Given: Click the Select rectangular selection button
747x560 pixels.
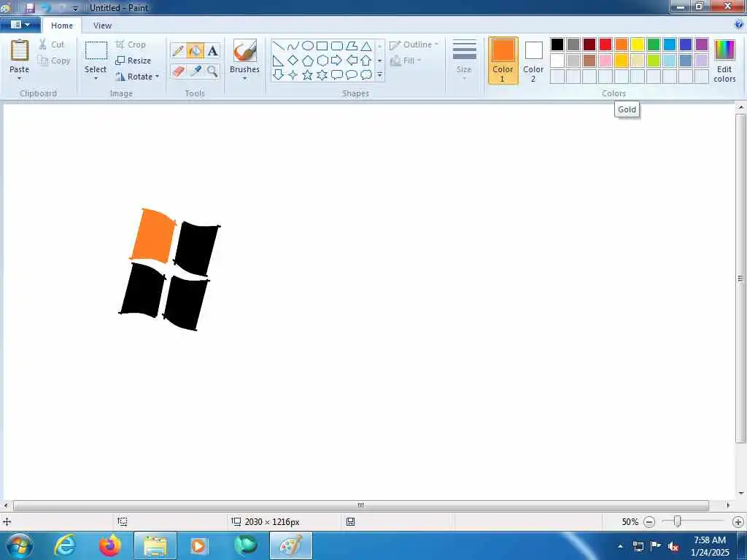Looking at the screenshot, I should (x=96, y=50).
